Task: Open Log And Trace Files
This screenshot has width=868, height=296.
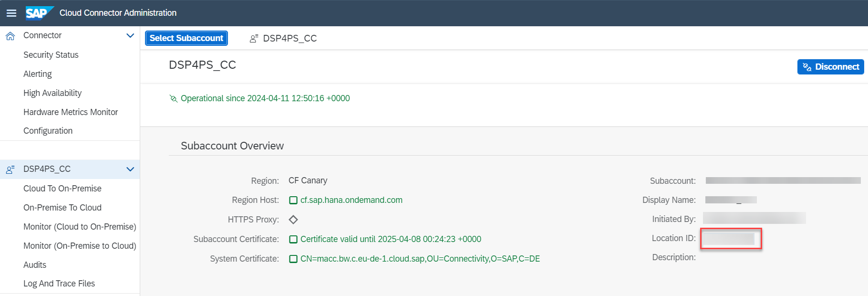Action: pos(59,284)
